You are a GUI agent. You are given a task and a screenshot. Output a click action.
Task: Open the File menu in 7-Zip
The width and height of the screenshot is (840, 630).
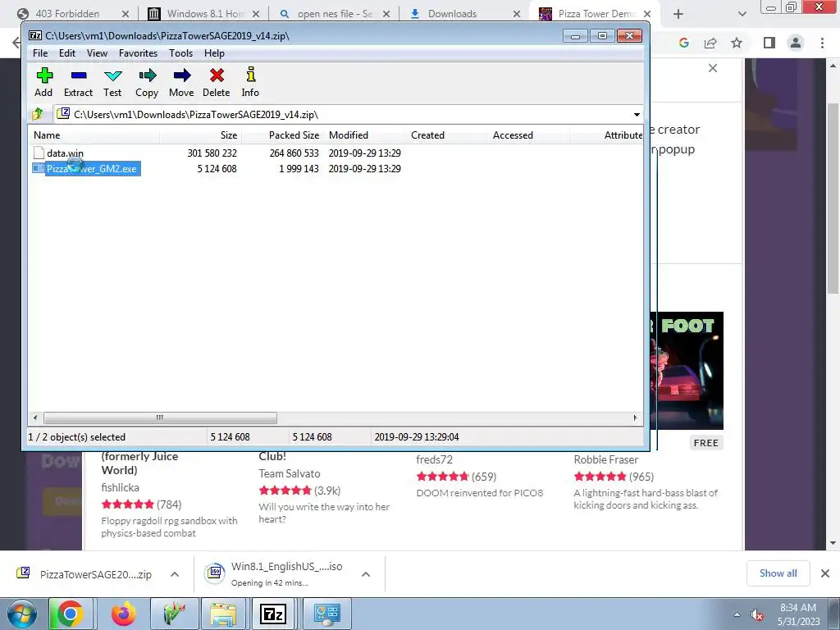(40, 53)
